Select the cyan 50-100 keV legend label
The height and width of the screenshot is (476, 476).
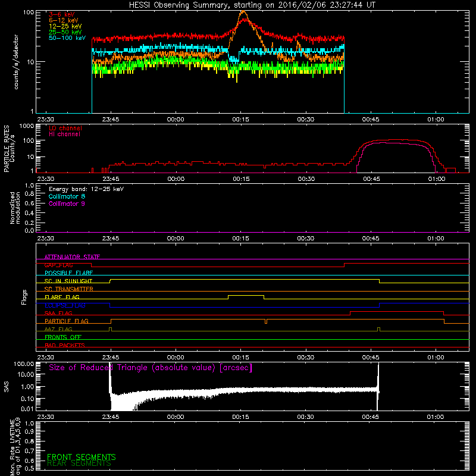(67, 38)
